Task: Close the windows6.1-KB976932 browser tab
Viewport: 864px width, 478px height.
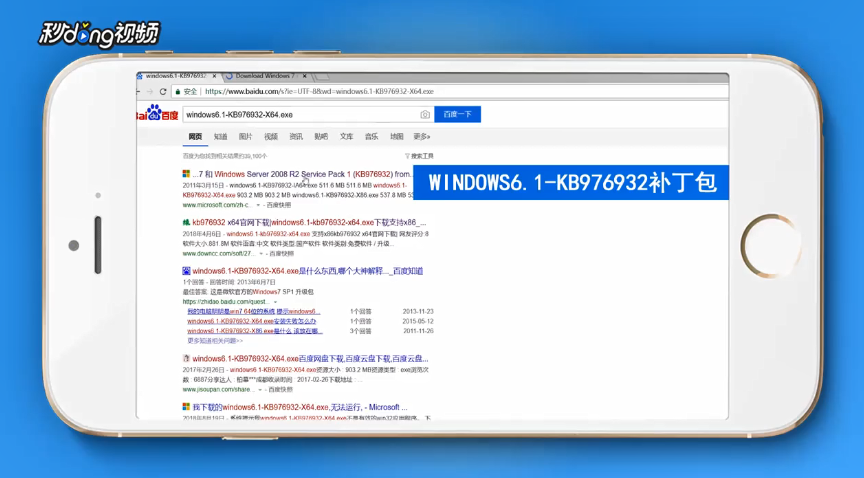Action: tap(214, 76)
